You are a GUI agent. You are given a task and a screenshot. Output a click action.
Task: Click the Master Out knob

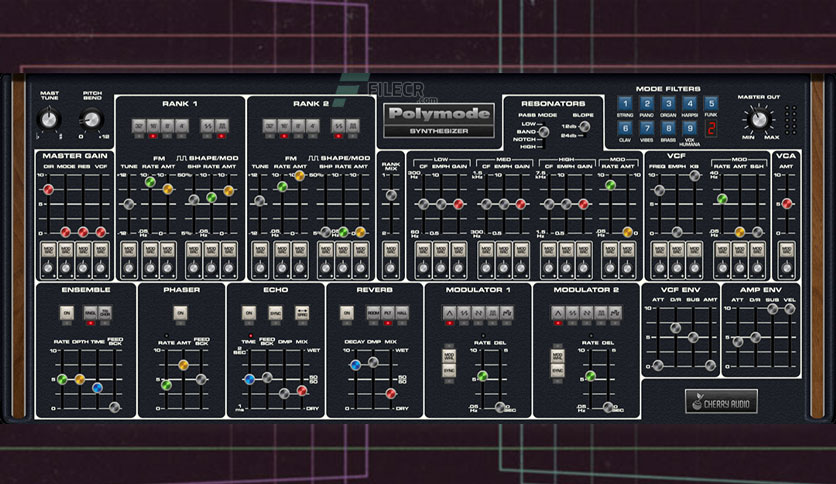(758, 119)
